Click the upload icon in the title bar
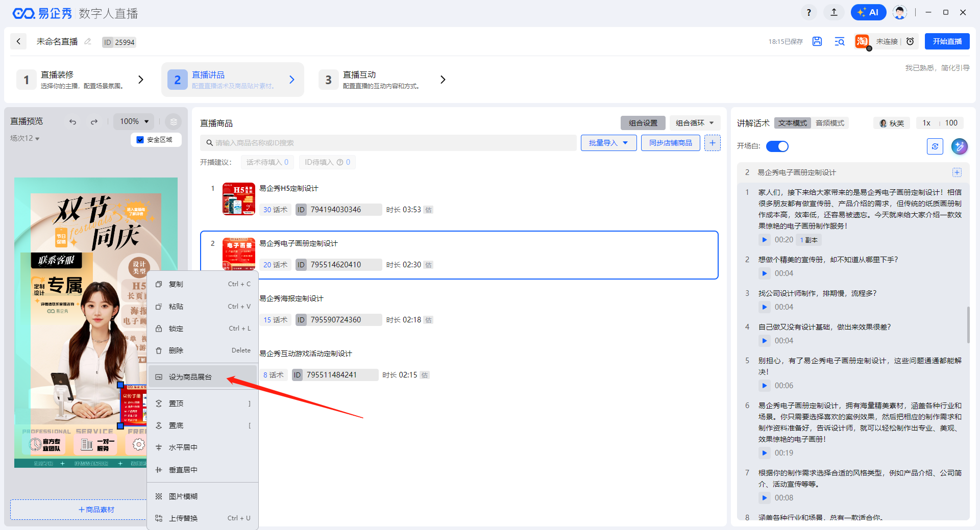 tap(834, 12)
